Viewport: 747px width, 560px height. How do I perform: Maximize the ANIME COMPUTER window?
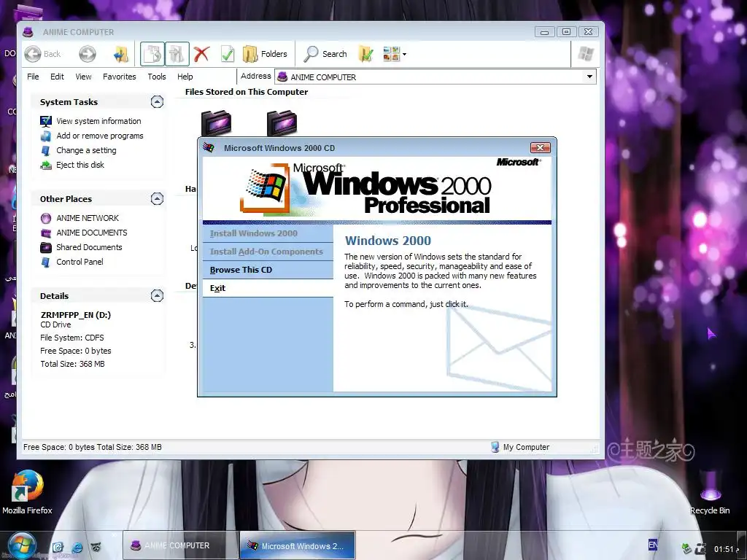[x=566, y=32]
